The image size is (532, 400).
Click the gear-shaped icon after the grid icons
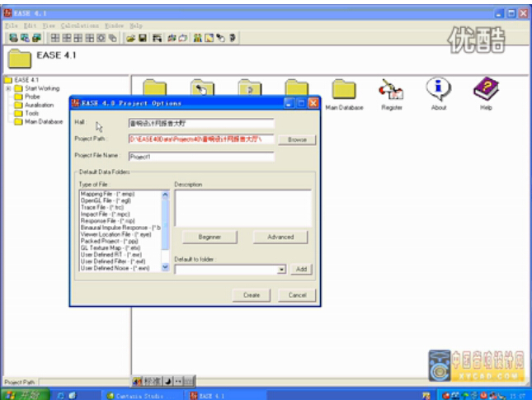point(101,38)
